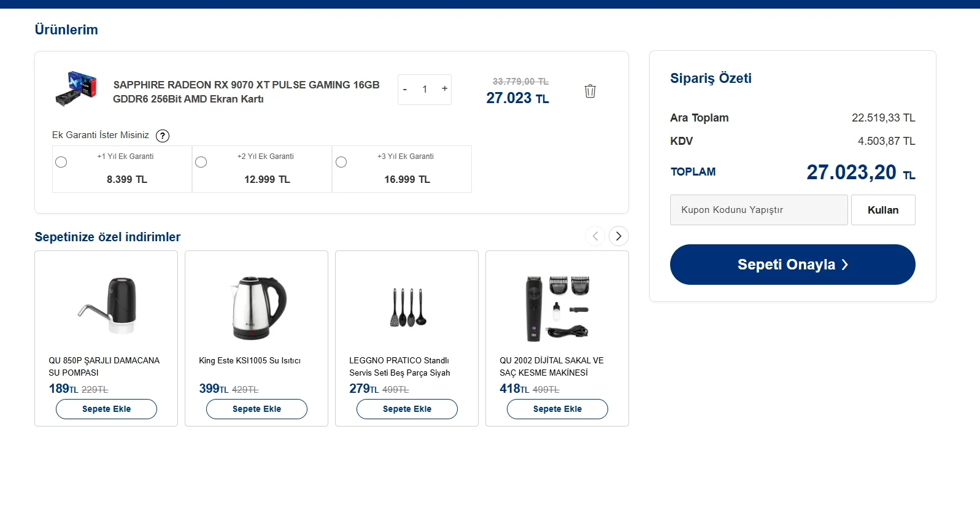Increase product quantity with plus
This screenshot has width=980, height=526.
444,89
